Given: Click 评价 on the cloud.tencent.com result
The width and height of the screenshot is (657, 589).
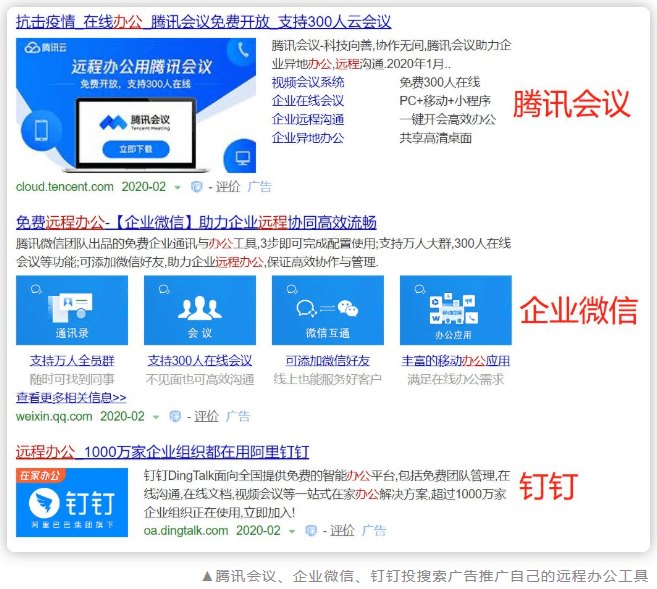Looking at the screenshot, I should [228, 187].
